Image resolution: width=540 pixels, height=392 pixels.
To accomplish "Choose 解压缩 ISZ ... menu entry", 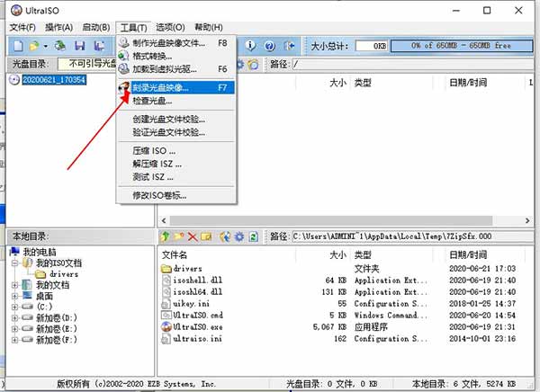I will 176,164.
